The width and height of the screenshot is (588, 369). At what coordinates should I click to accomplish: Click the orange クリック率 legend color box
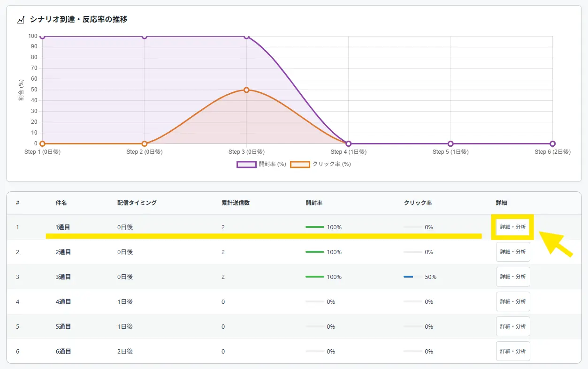[300, 164]
